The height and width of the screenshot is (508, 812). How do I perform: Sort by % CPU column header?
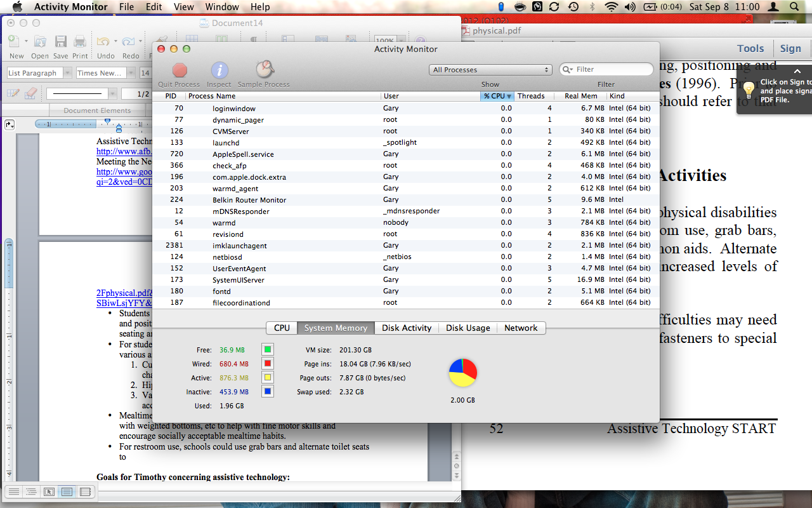coord(497,96)
